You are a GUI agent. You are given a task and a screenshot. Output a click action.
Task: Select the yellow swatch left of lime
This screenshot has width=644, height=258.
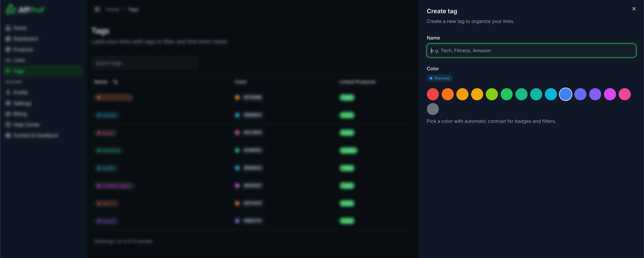point(477,94)
